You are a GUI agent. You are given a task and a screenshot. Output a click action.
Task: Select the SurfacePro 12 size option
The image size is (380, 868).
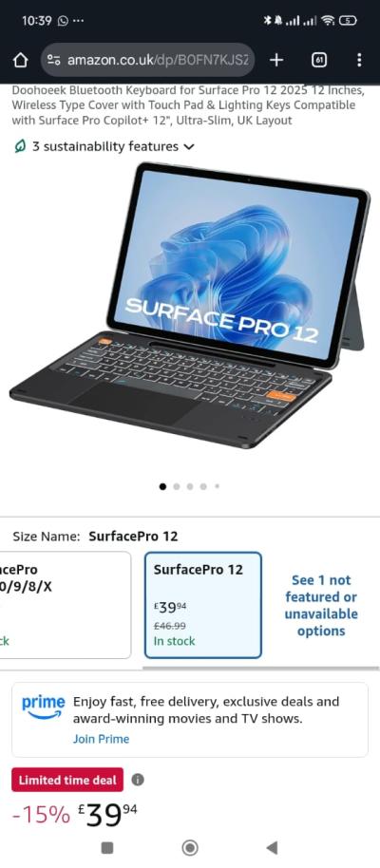[x=202, y=605]
